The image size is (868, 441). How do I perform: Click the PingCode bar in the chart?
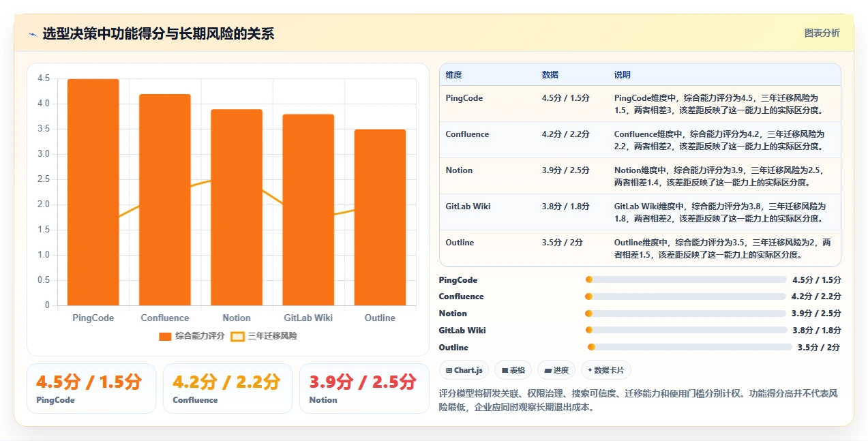[x=93, y=192]
